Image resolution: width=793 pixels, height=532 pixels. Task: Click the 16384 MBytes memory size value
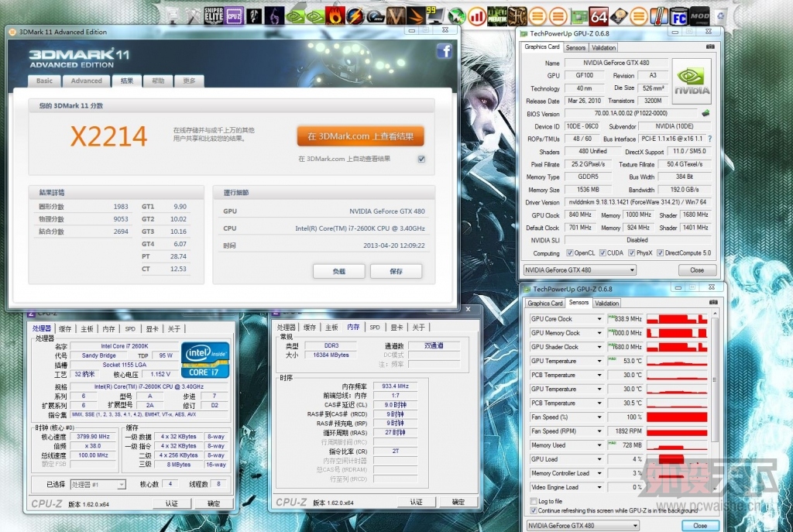[x=331, y=355]
